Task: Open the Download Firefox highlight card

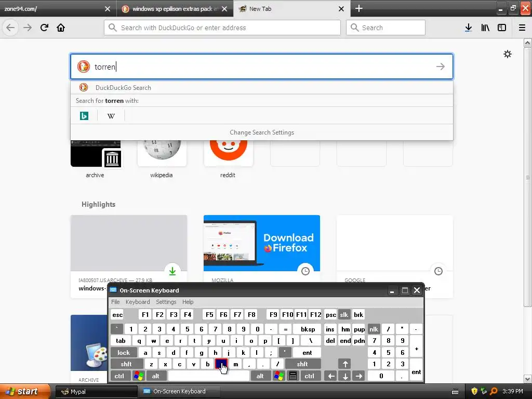Action: point(262,243)
